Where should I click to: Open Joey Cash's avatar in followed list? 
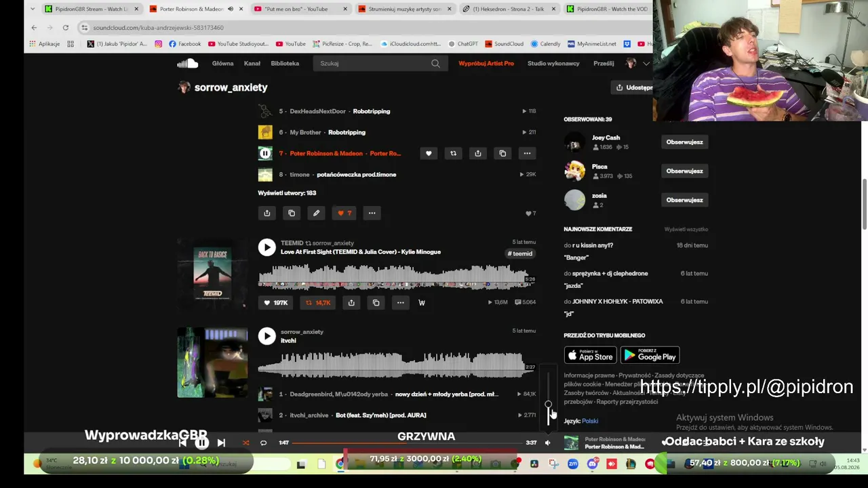coord(574,142)
